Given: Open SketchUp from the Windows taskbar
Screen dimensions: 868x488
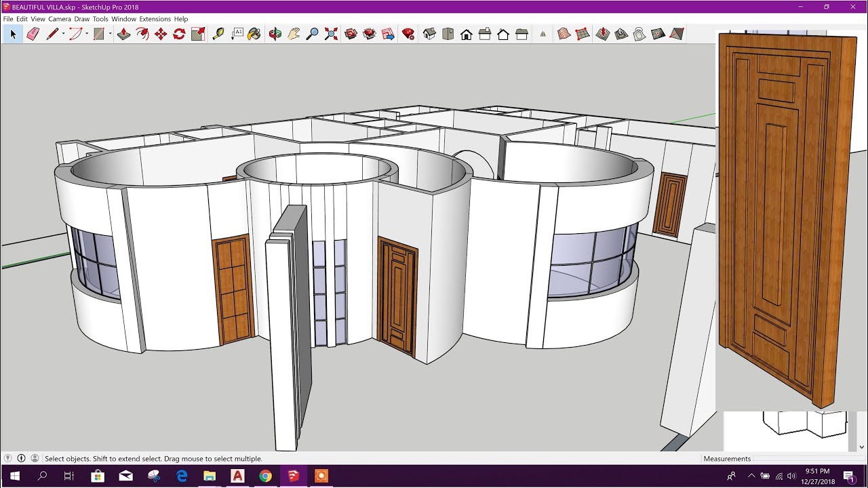Looking at the screenshot, I should tap(293, 476).
